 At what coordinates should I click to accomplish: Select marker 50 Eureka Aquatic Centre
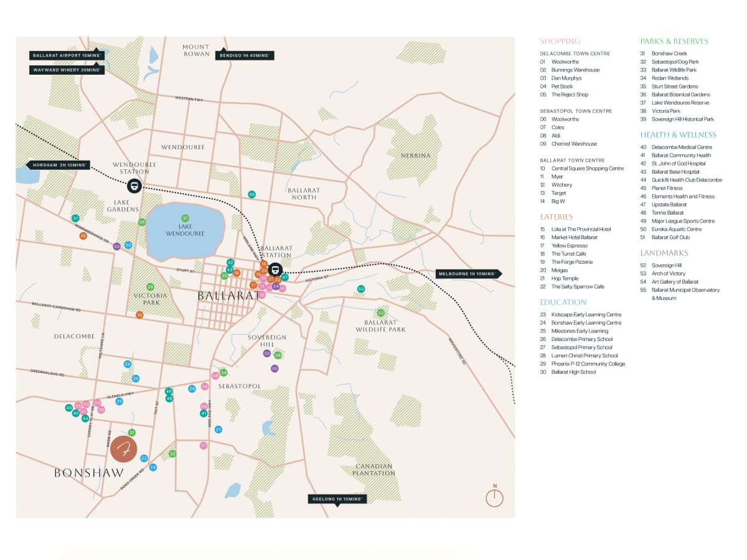pyautogui.click(x=360, y=289)
